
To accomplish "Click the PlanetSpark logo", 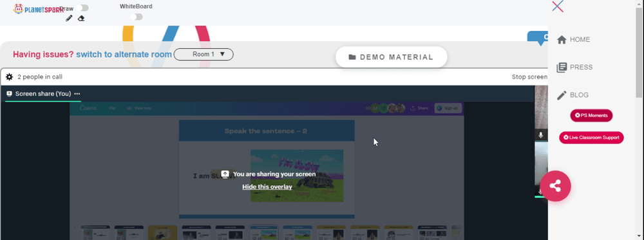I will (x=38, y=8).
